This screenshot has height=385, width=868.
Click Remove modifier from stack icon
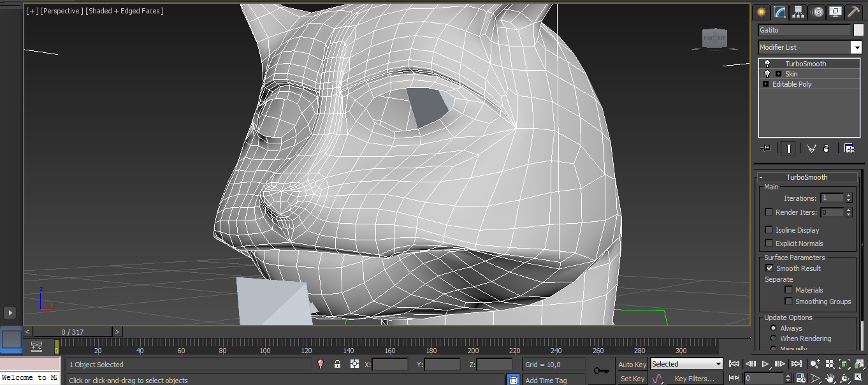[x=827, y=149]
